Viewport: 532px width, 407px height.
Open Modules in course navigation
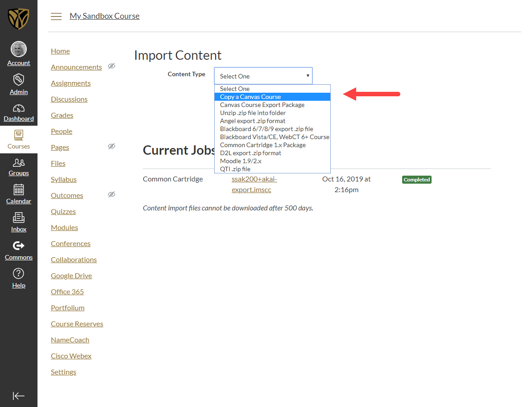[64, 227]
